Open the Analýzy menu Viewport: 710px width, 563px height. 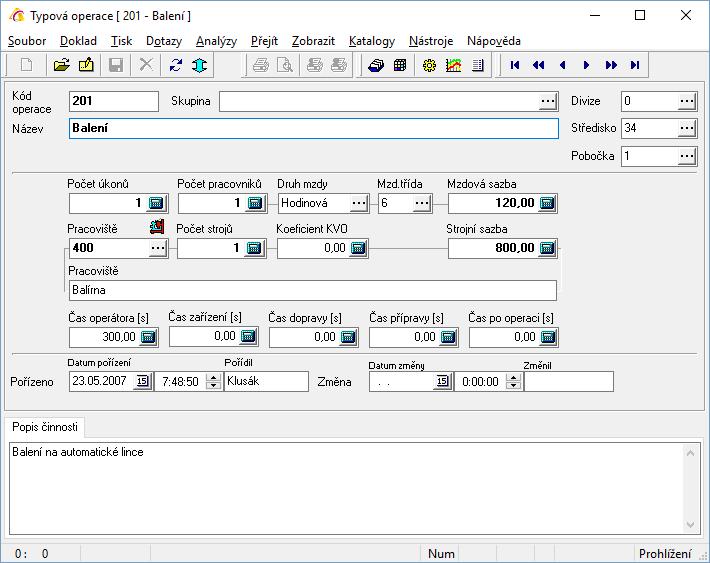216,41
